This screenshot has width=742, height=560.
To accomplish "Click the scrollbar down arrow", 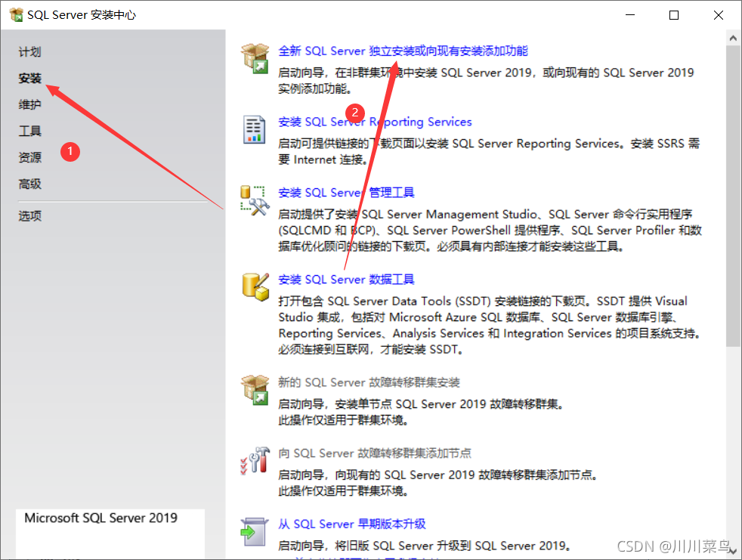I will coord(733,552).
